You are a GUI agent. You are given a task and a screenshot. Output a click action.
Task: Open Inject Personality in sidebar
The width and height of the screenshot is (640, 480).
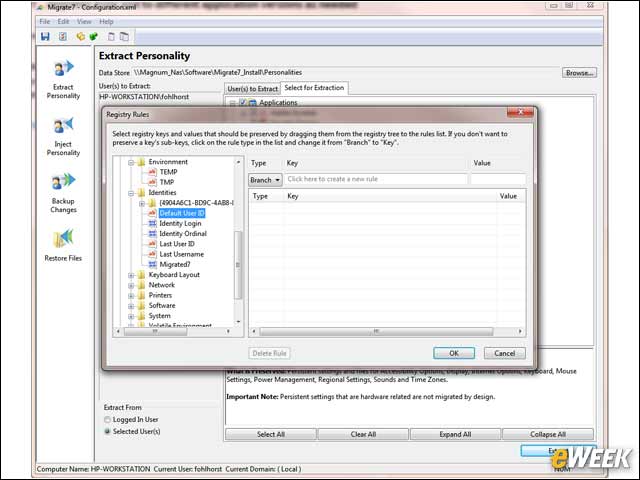tap(63, 137)
